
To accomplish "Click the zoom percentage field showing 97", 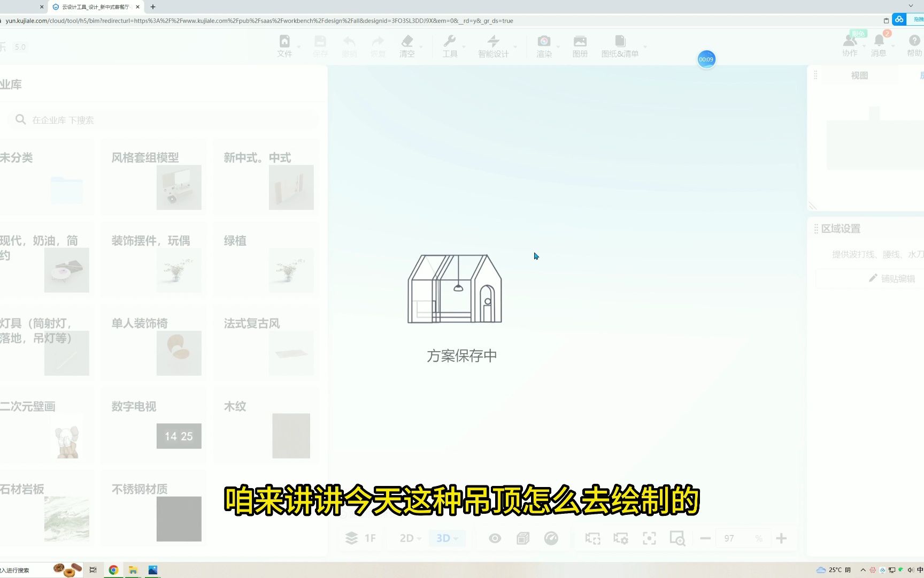I will point(743,538).
